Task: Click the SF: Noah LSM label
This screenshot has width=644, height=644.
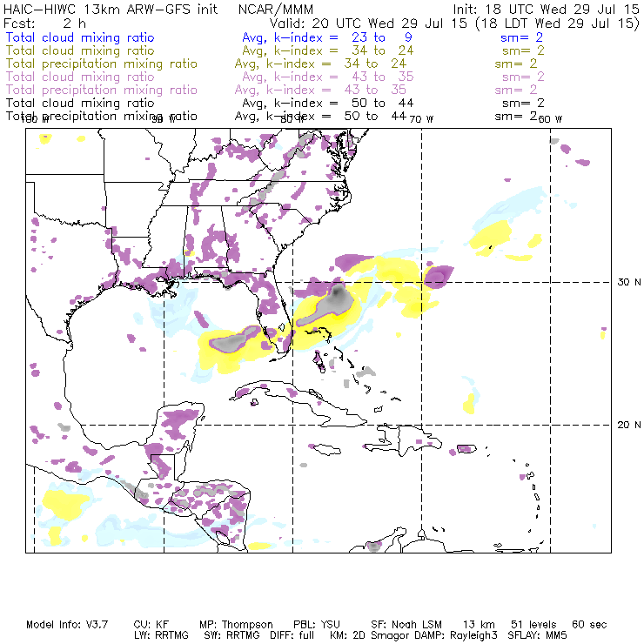Action: tap(406, 625)
